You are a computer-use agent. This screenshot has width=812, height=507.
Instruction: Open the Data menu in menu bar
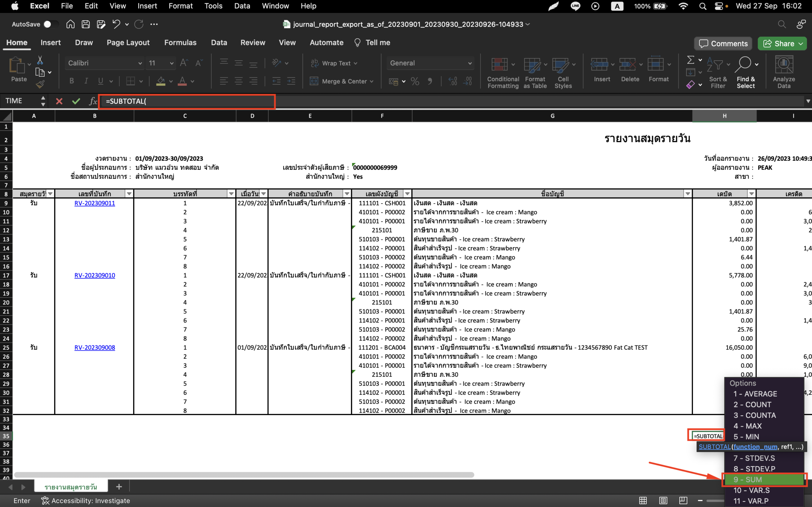tap(242, 6)
